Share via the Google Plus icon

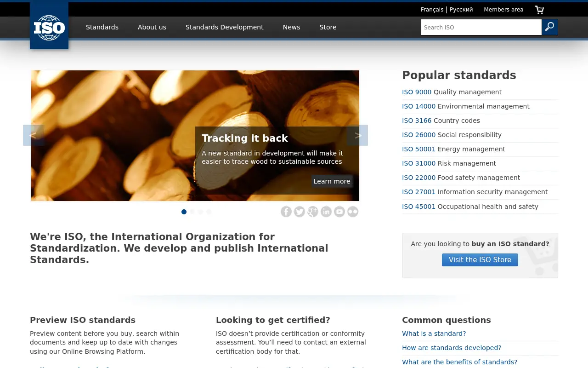click(x=313, y=212)
